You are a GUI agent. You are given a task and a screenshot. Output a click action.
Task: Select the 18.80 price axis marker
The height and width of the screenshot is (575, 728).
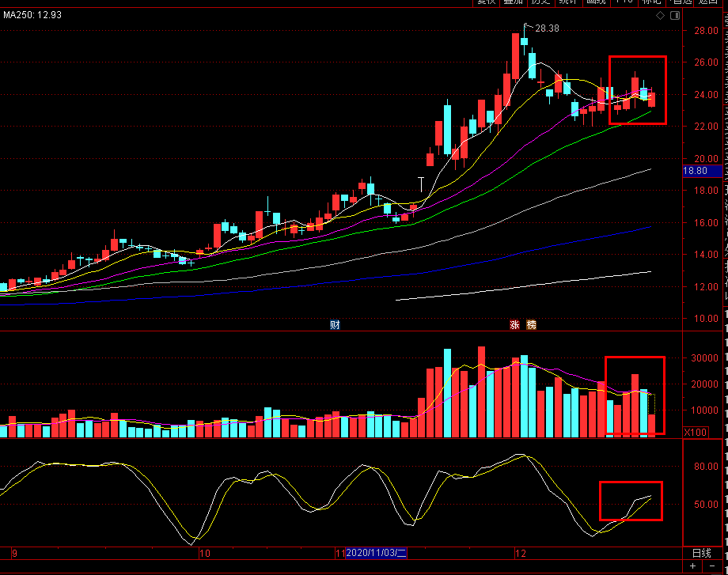pyautogui.click(x=703, y=171)
